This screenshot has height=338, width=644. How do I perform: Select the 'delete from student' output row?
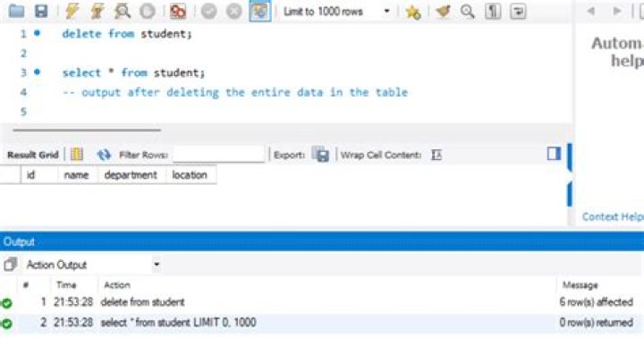(322, 302)
